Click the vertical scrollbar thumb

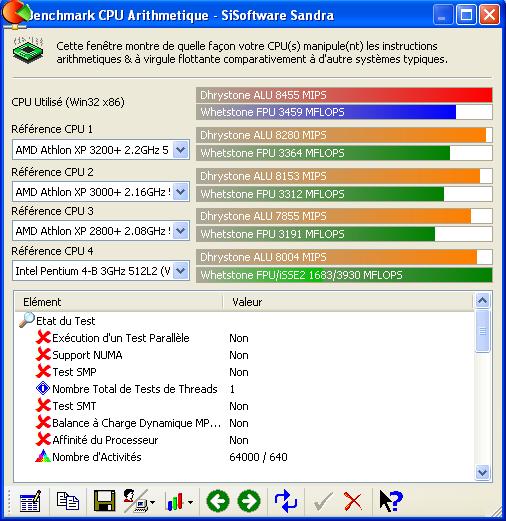482,330
